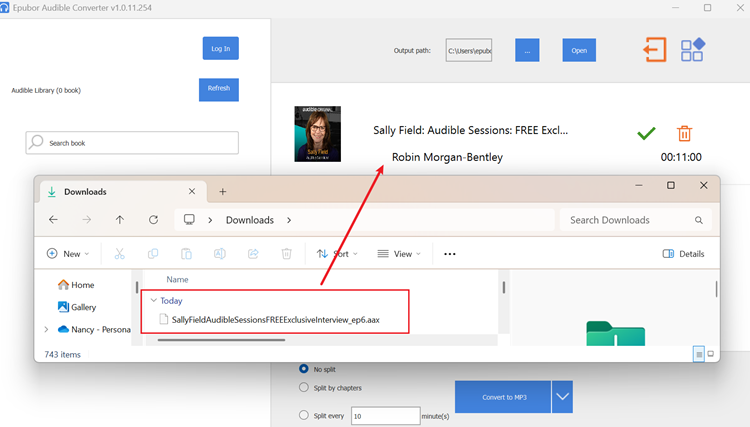
Task: Click the file list vertical scrollbar
Action: click(504, 287)
